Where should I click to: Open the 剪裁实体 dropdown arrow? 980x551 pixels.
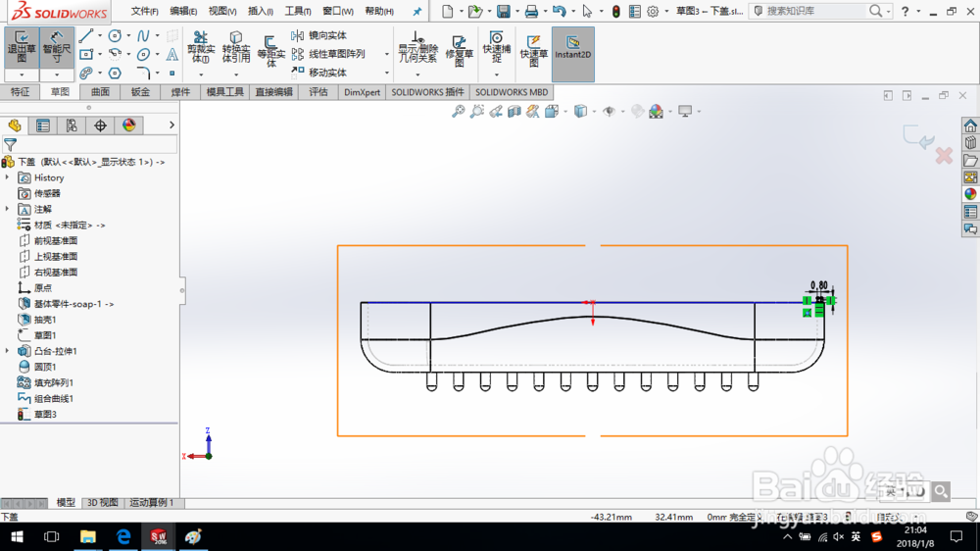201,75
